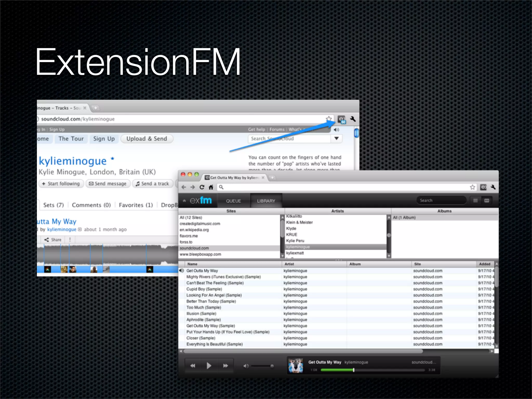This screenshot has width=532, height=399.
Task: Go back in the exfm browser window
Action: point(184,187)
